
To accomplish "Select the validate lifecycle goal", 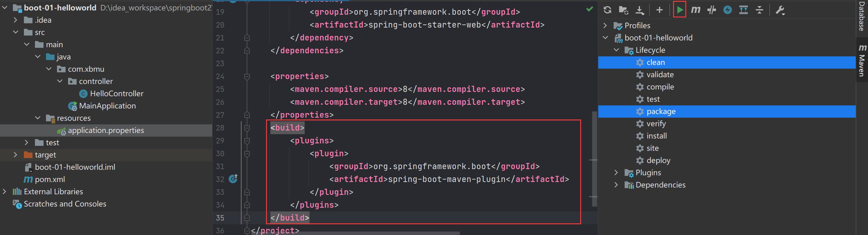I will click(x=727, y=75).
